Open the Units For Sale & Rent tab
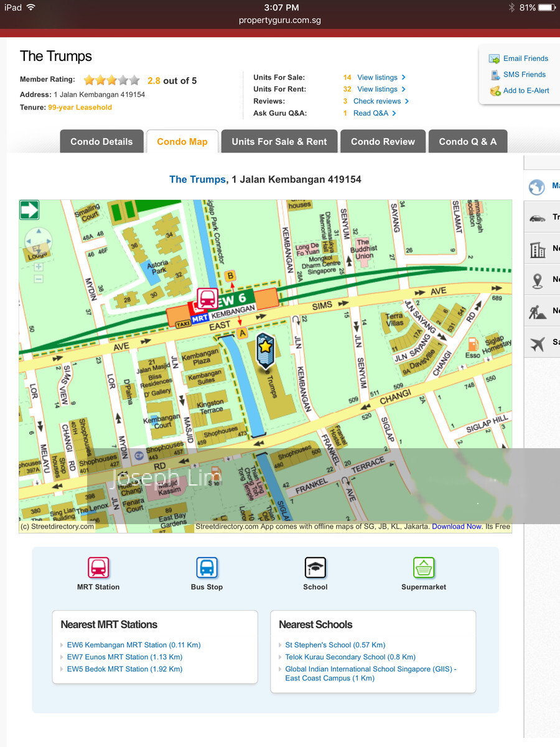 tap(279, 141)
